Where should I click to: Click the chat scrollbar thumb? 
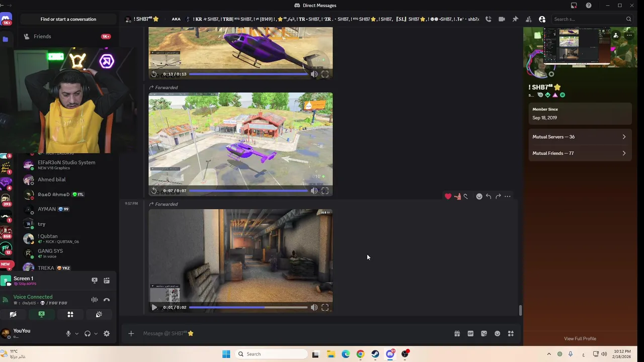coord(520,310)
